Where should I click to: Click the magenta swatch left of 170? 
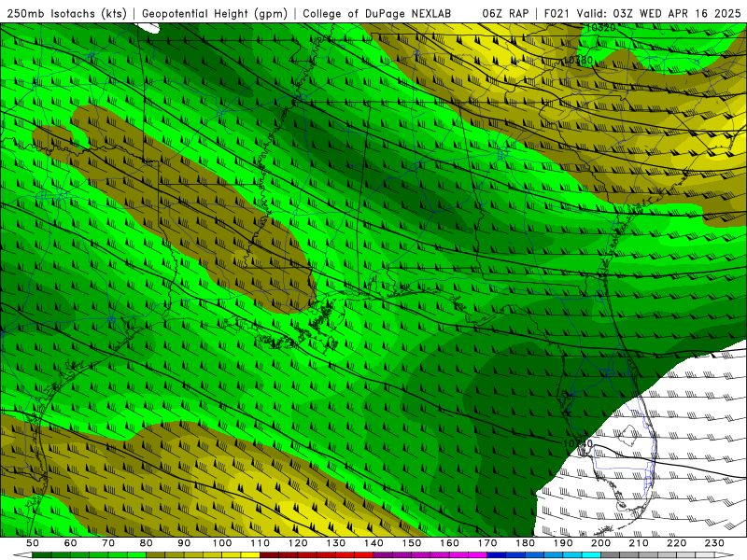pyautogui.click(x=477, y=555)
